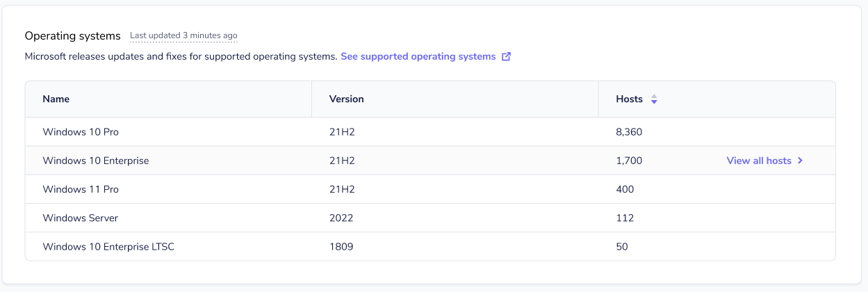Click the 8,360 hosts count cell
The width and height of the screenshot is (868, 292).
click(x=629, y=131)
